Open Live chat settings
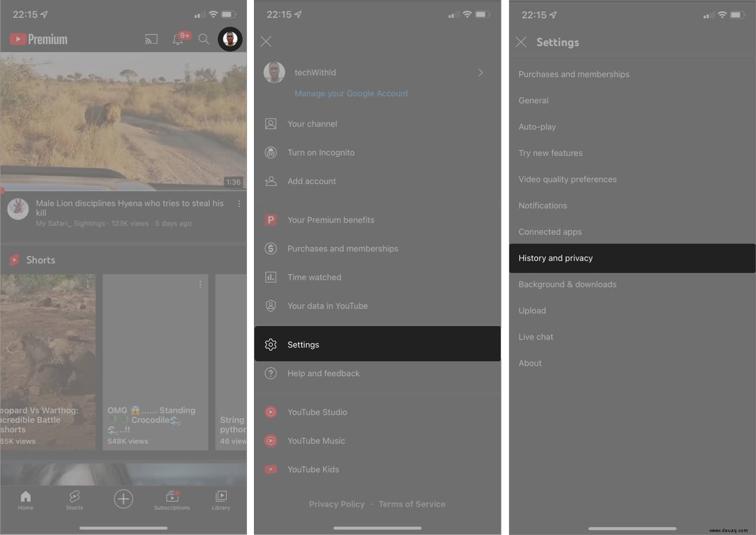The height and width of the screenshot is (535, 756). point(632,337)
